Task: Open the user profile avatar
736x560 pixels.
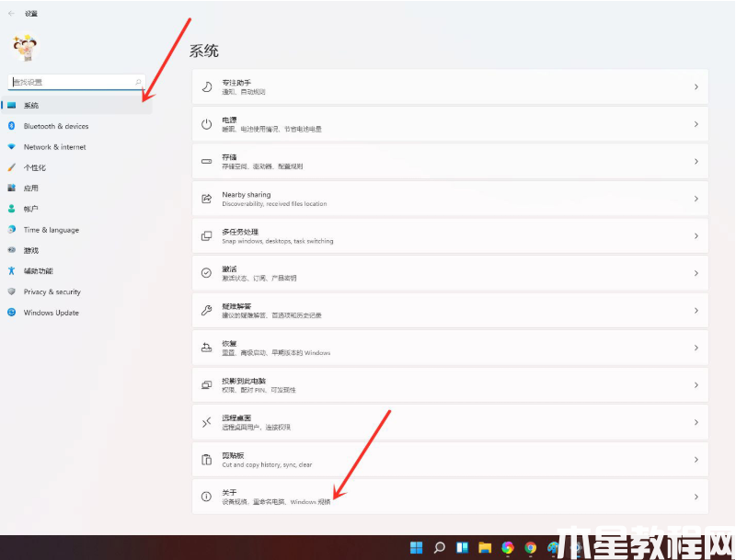Action: click(x=25, y=48)
